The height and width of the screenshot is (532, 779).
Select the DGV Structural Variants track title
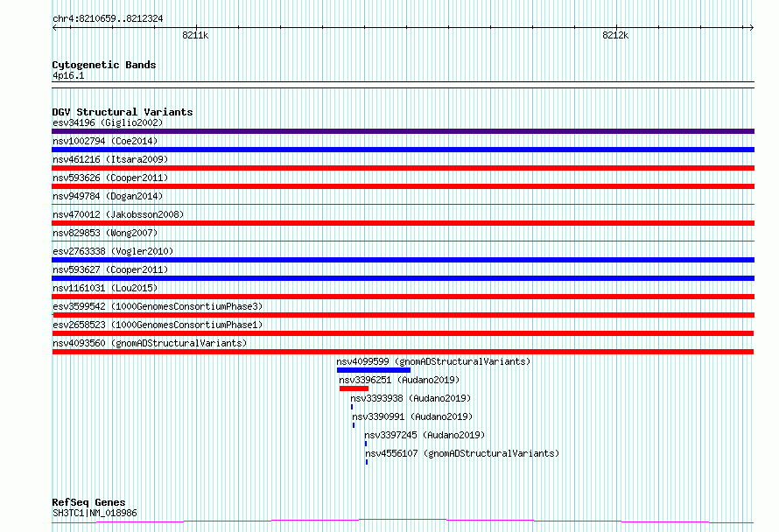tap(123, 112)
